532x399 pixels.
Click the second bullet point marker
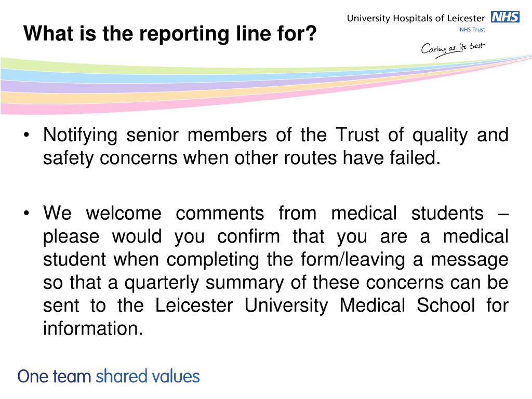pyautogui.click(x=26, y=214)
